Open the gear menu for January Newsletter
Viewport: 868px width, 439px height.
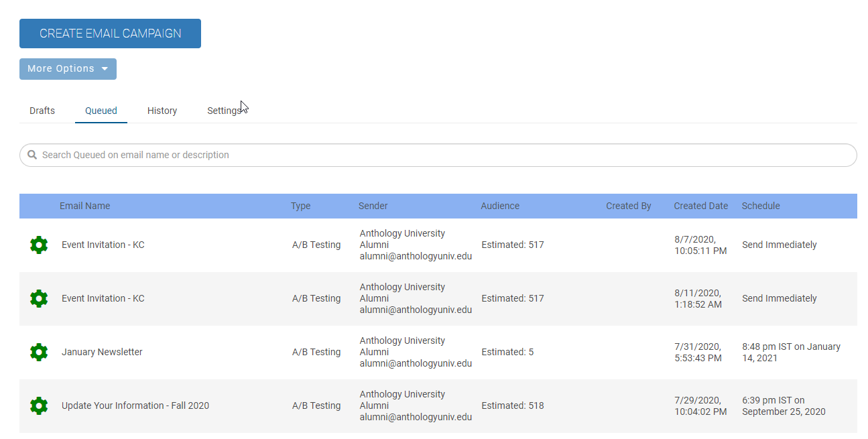(39, 352)
